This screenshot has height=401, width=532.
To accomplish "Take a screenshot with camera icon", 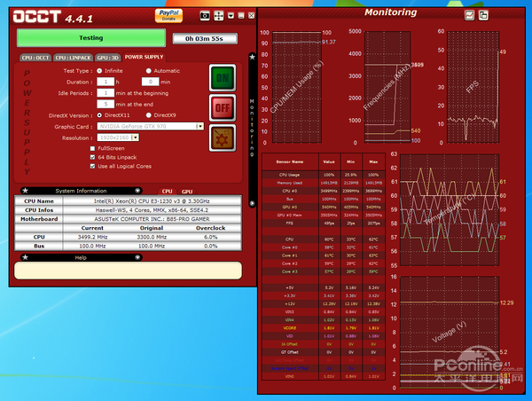I will pos(205,15).
